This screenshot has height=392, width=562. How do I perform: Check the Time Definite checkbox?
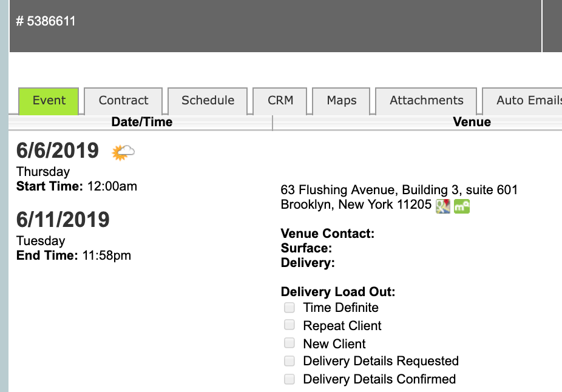[290, 308]
